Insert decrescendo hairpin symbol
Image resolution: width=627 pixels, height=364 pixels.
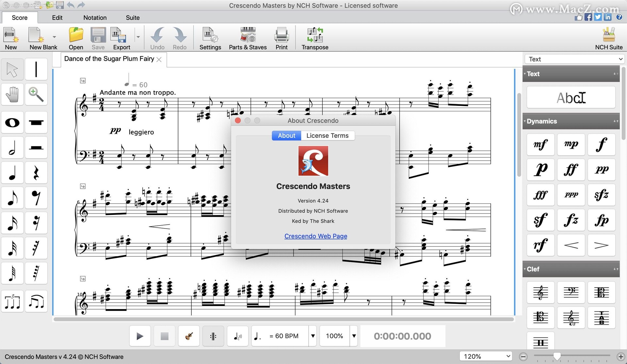(601, 245)
